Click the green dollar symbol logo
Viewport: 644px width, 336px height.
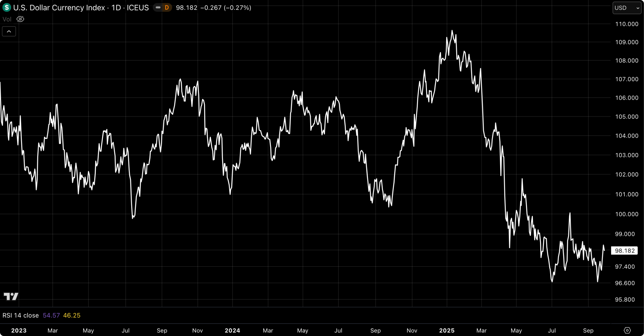tap(7, 7)
